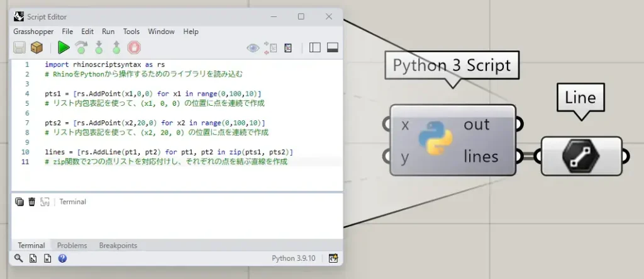Clear the terminal with the trash icon
This screenshot has width=644, height=279.
[31, 202]
